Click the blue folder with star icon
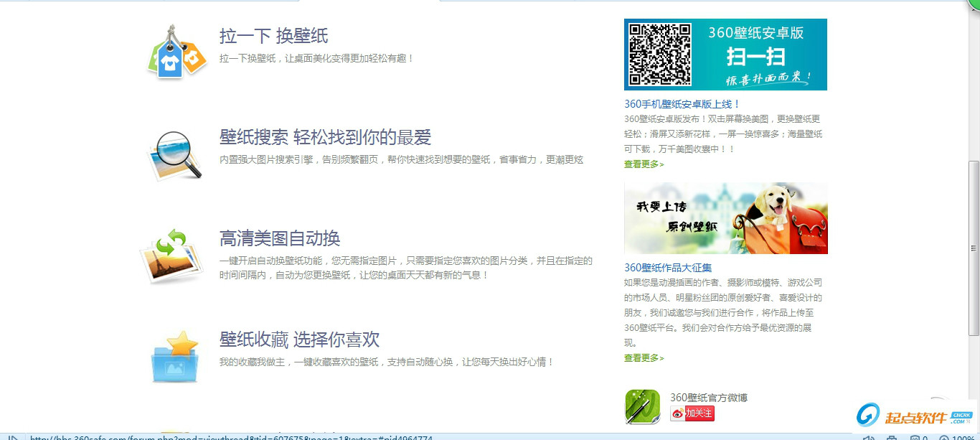The image size is (980, 440). pyautogui.click(x=175, y=357)
